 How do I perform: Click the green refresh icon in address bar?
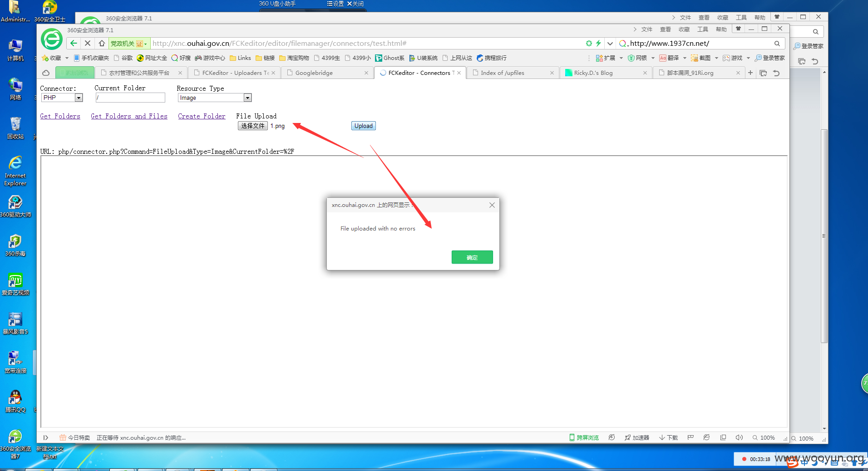(x=589, y=43)
